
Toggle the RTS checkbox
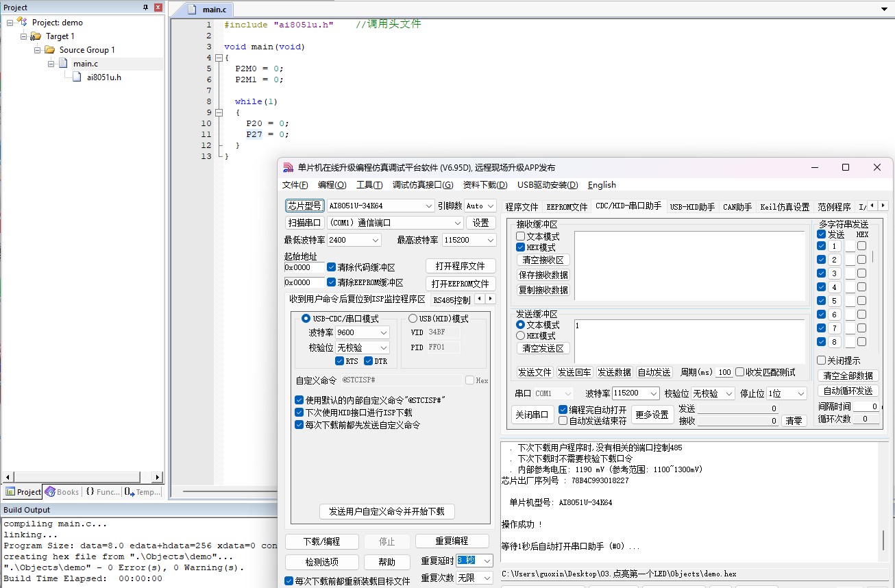(x=340, y=361)
